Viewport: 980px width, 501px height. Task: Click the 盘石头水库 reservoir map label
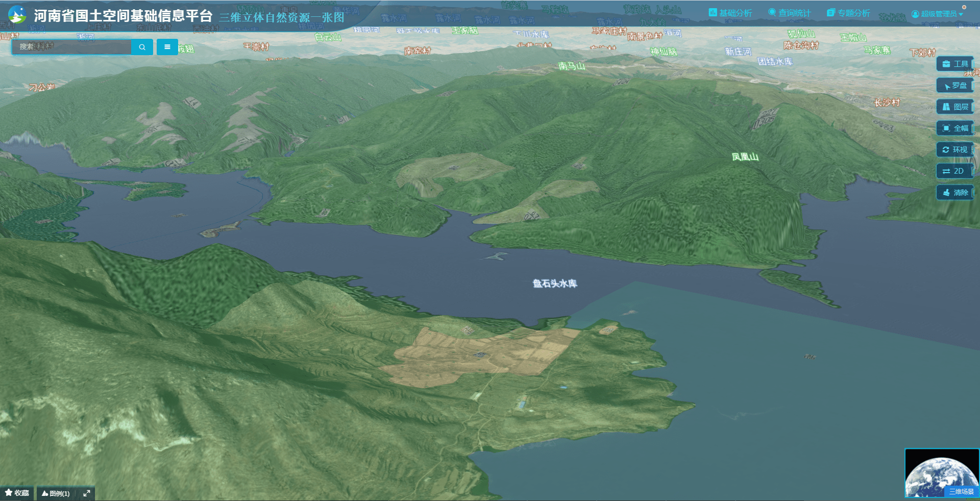click(555, 283)
